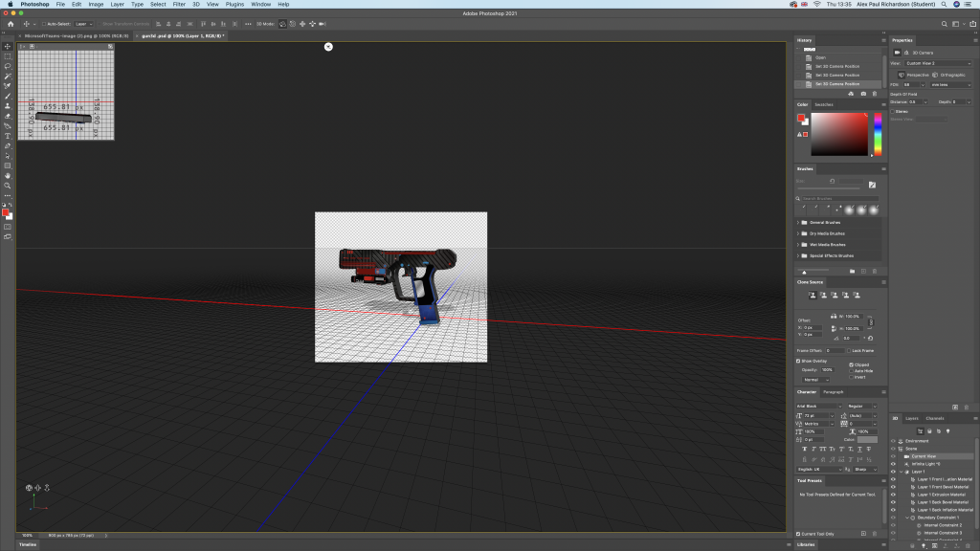The height and width of the screenshot is (551, 980).
Task: Filter 3D panel by lights
Action: tap(947, 431)
